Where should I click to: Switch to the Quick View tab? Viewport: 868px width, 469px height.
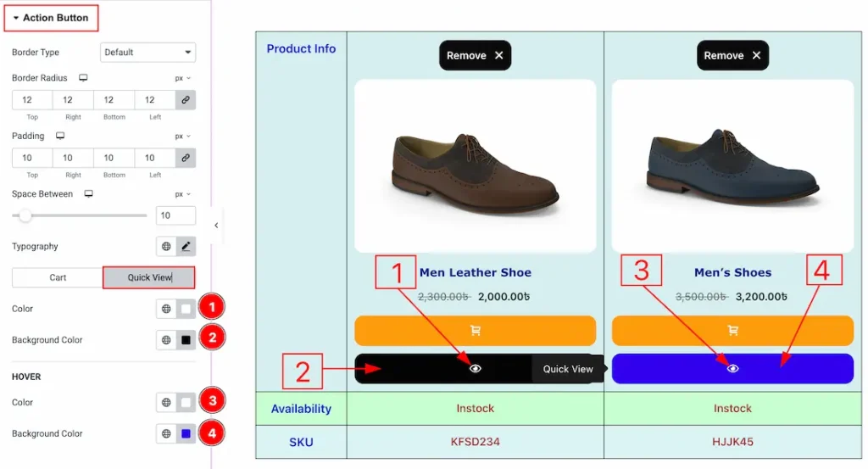(x=149, y=277)
